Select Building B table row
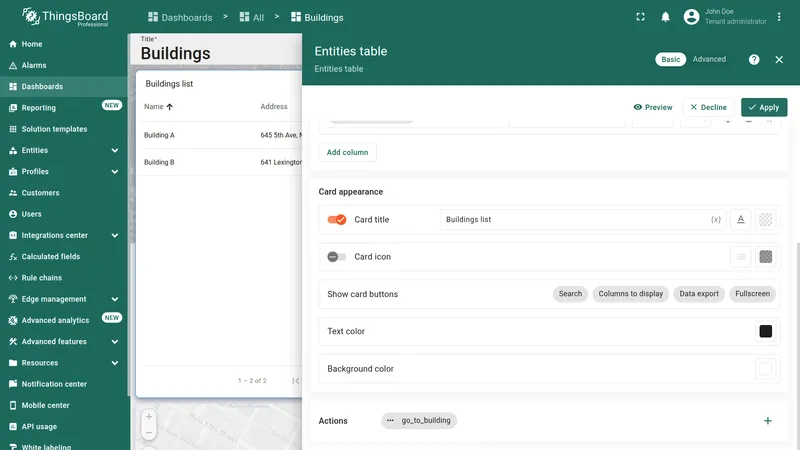800x450 pixels. pos(219,162)
